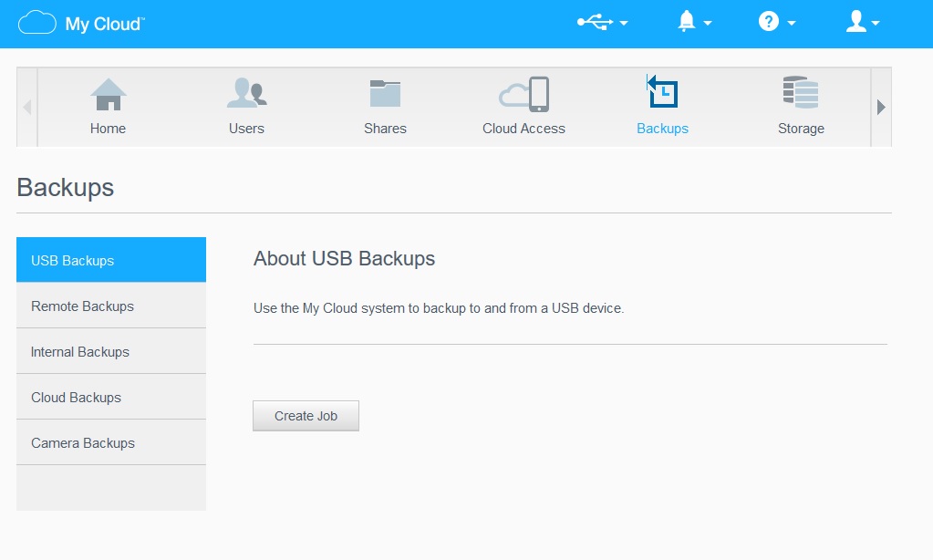Open the Shares folder icon
Image resolution: width=933 pixels, height=560 pixels.
pyautogui.click(x=385, y=93)
